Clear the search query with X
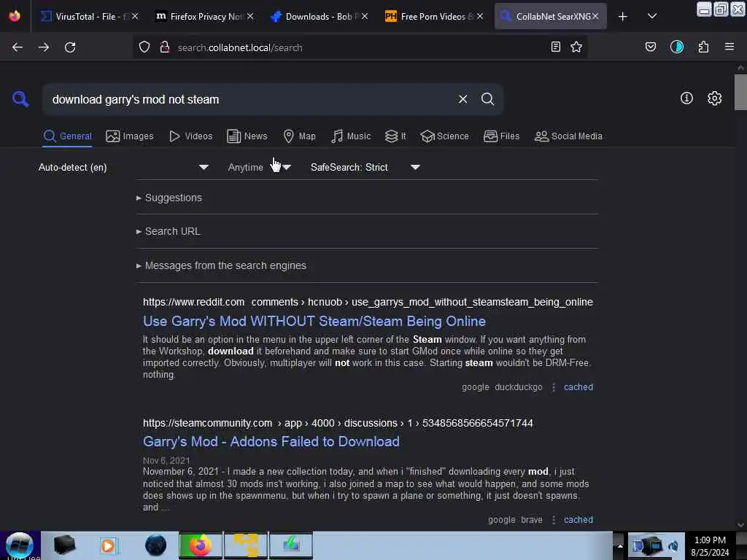 tap(462, 99)
